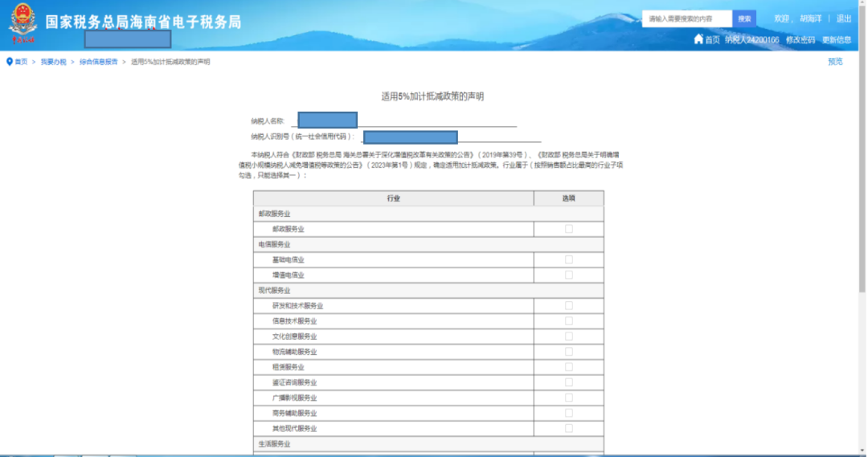Click the 纳税人识别号 identification number field
868x457 pixels.
tap(451, 137)
